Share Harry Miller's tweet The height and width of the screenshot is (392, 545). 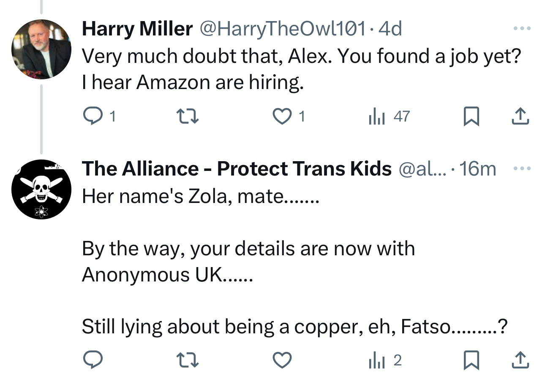tap(520, 116)
